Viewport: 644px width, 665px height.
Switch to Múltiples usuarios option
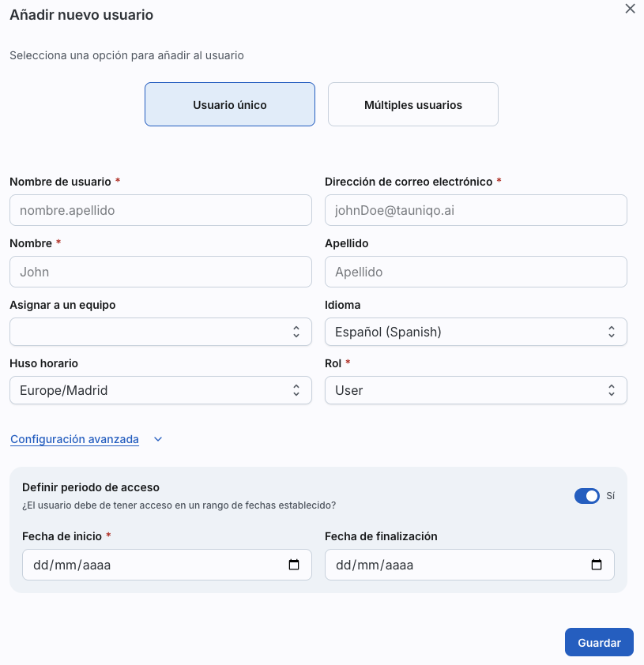[413, 104]
